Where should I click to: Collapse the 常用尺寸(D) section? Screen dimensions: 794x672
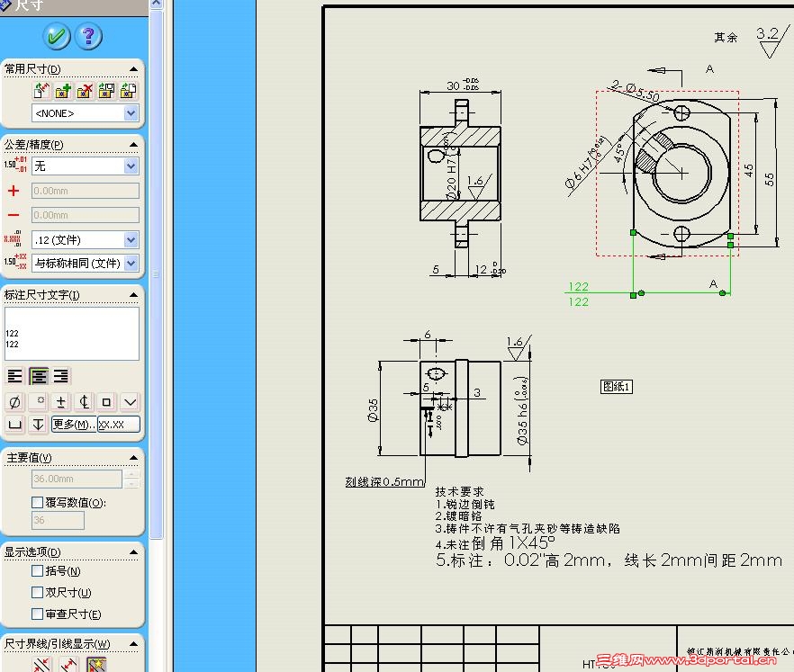133,68
